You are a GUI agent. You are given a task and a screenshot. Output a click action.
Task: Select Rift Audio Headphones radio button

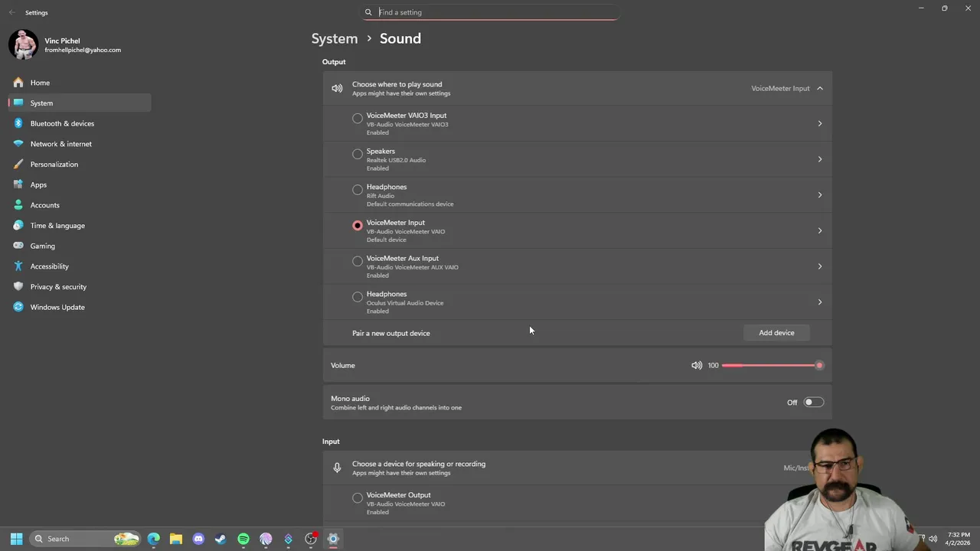358,190
